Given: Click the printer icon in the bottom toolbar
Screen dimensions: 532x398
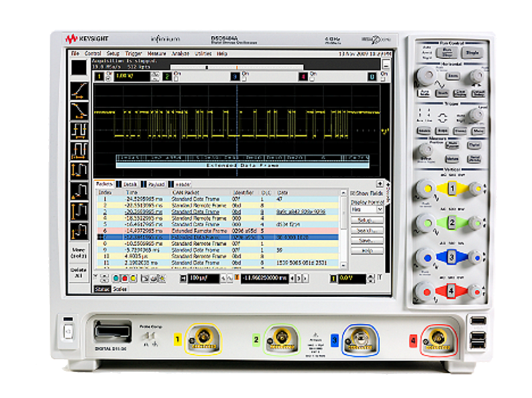Looking at the screenshot, I should 154,278.
